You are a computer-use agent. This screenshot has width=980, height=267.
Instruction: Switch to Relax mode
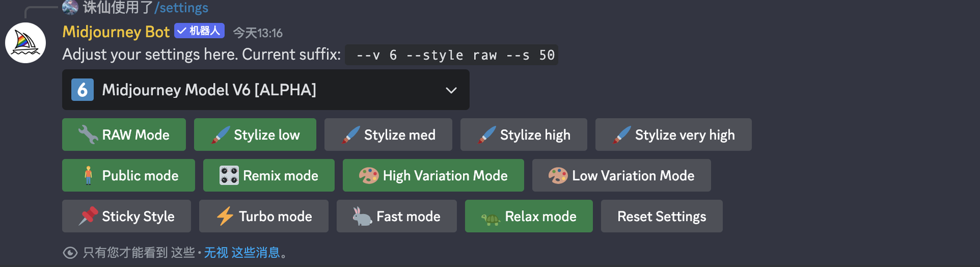pos(529,216)
